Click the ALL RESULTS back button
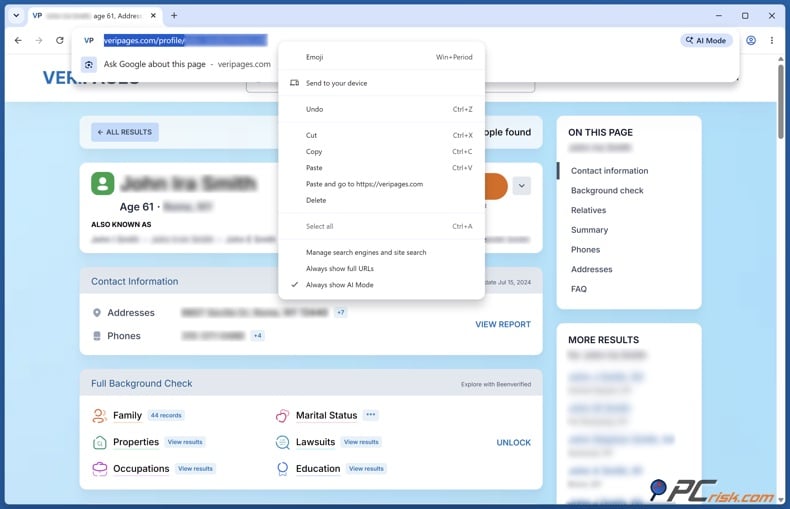Viewport: 790px width, 509px height. pyautogui.click(x=125, y=132)
